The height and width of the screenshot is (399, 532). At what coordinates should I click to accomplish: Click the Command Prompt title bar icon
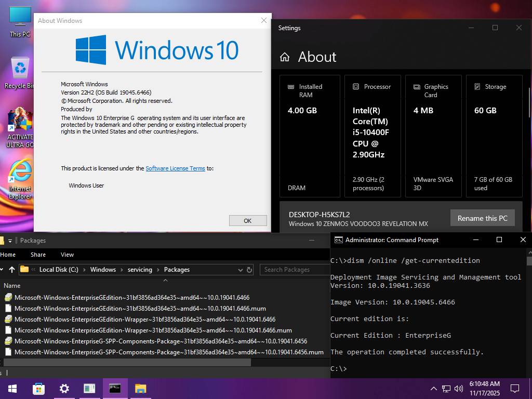[x=338, y=240]
